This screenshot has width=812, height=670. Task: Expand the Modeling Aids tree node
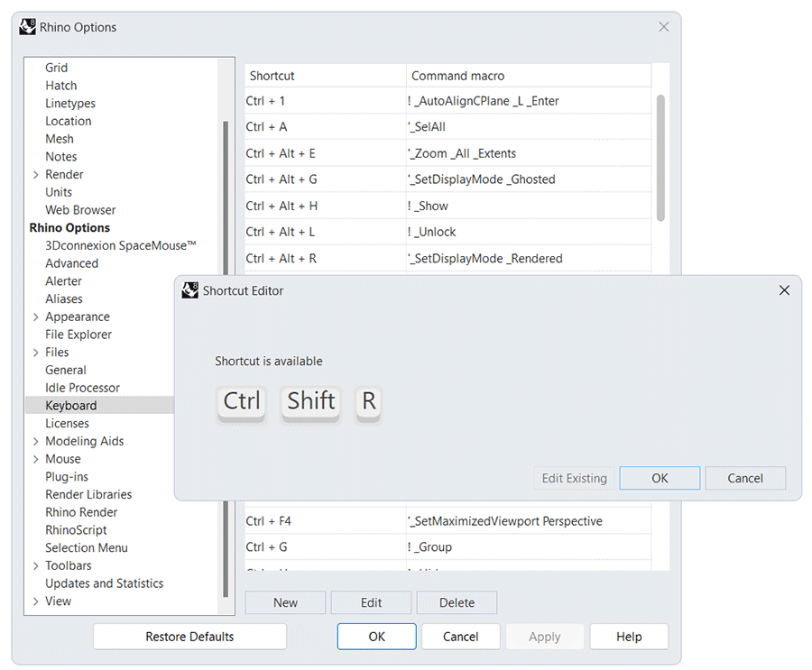pos(36,442)
